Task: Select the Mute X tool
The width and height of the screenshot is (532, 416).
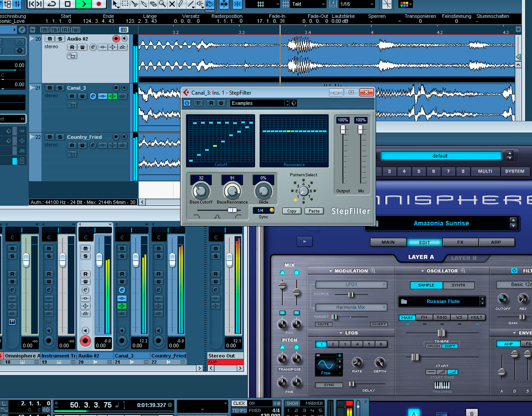Action: point(172,4)
